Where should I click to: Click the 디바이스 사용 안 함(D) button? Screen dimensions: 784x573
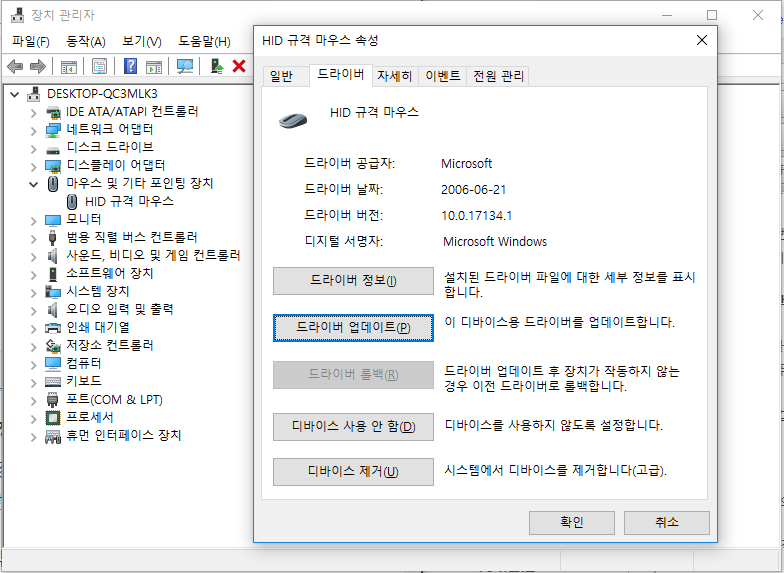353,427
